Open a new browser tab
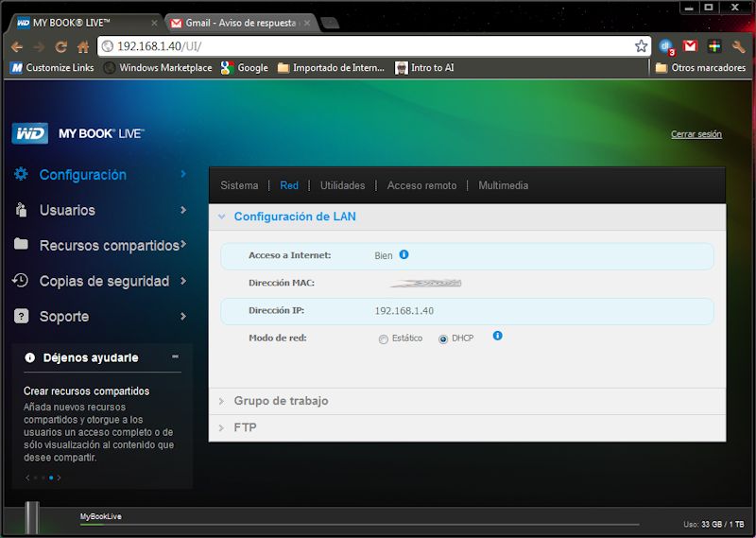 [330, 23]
